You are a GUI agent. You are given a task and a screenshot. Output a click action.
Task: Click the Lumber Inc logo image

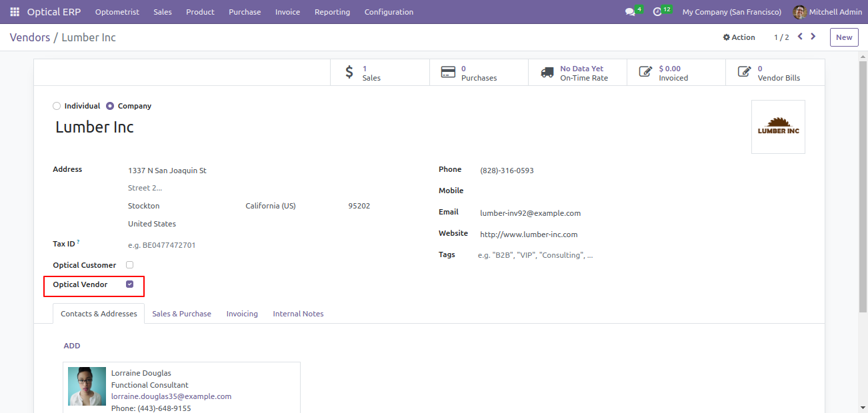[x=778, y=127]
